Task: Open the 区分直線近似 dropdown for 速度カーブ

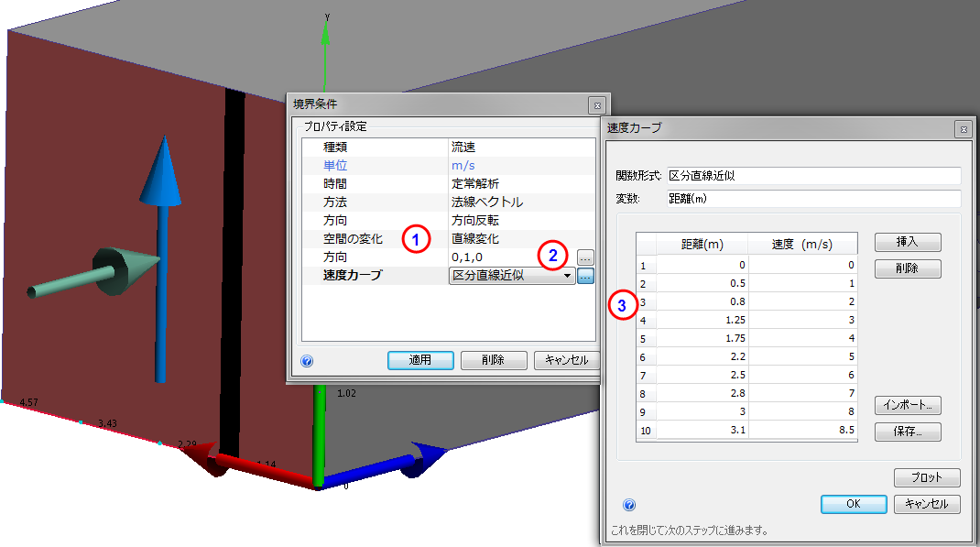Action: click(x=567, y=275)
